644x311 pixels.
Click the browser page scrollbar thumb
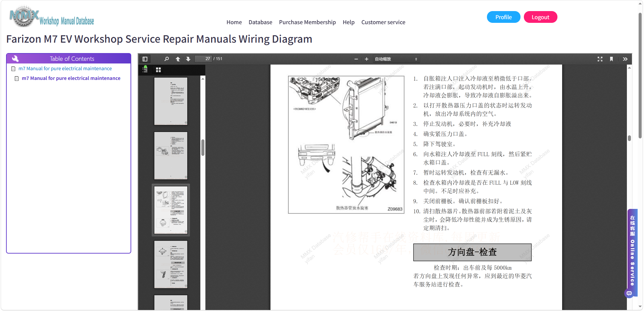coord(640,76)
